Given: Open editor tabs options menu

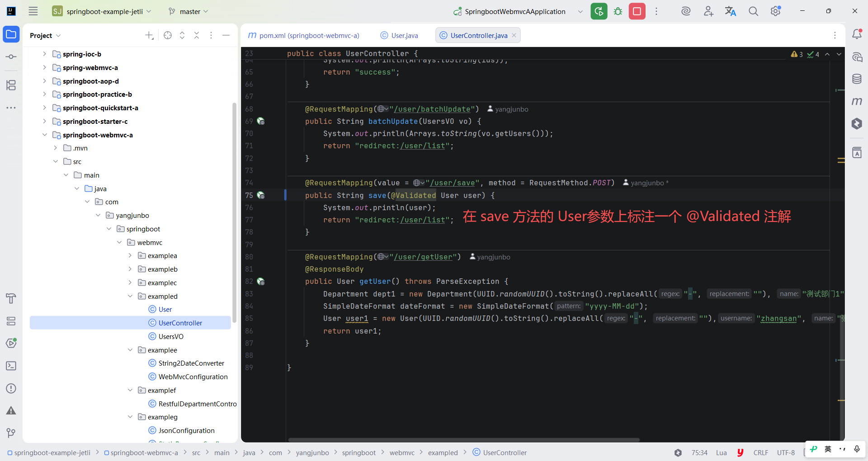Looking at the screenshot, I should click(x=835, y=35).
